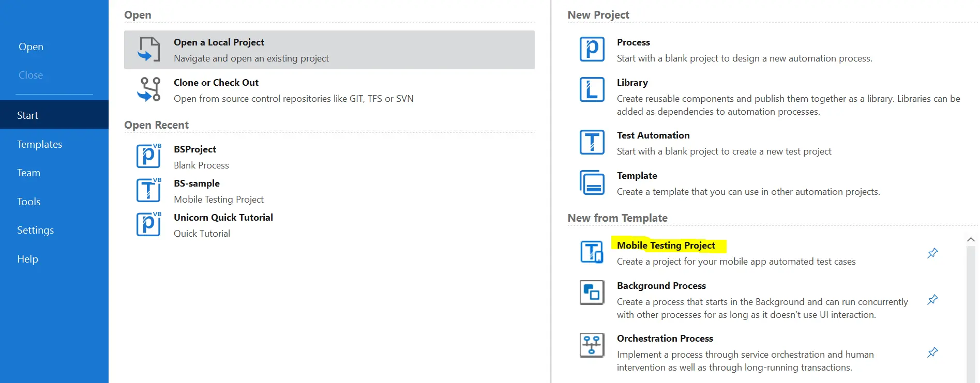Click the Library new project icon

(592, 89)
